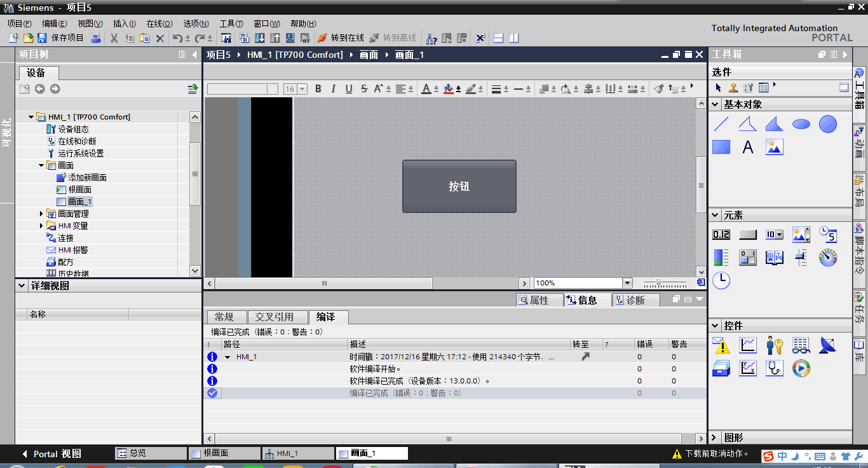The width and height of the screenshot is (868, 468).
Task: Collapse the 元素 palette section
Action: [715, 216]
